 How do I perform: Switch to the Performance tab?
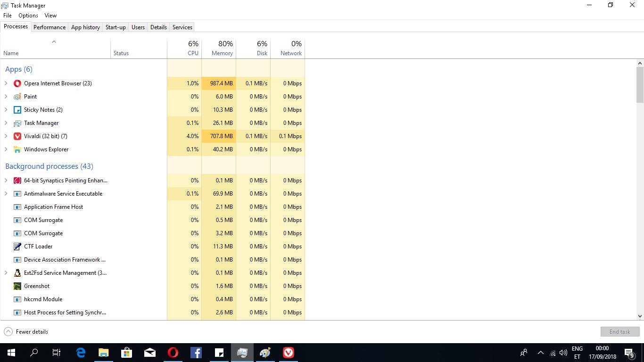click(50, 27)
